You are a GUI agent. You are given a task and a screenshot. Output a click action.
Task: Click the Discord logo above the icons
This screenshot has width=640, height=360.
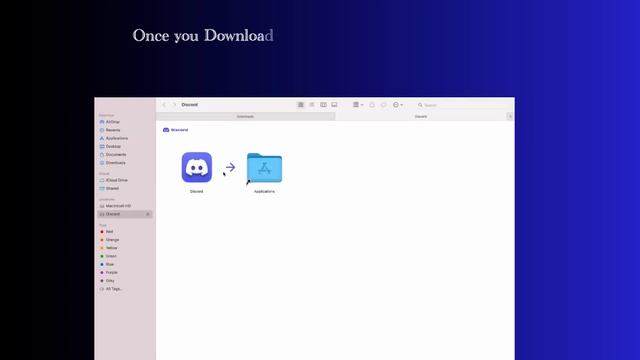pos(176,130)
